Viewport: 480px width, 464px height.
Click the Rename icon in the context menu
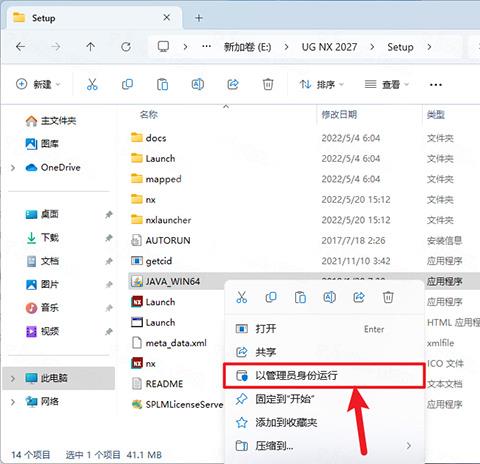click(x=329, y=297)
